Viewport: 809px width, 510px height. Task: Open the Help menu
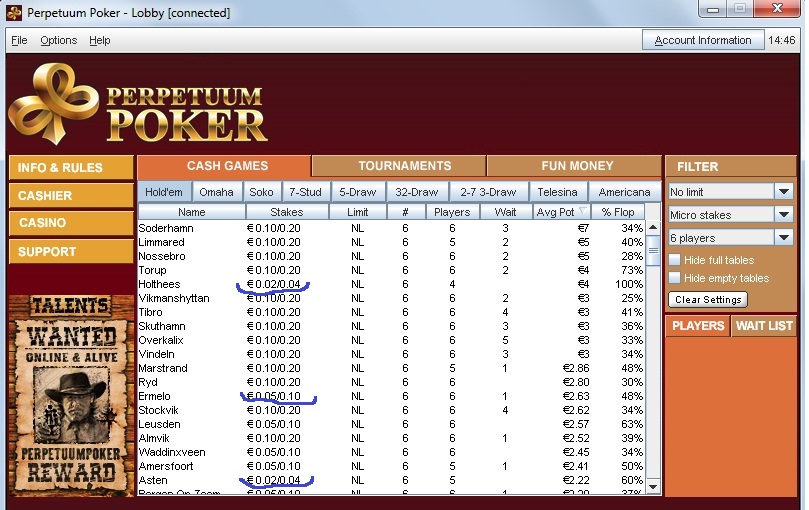coord(100,40)
